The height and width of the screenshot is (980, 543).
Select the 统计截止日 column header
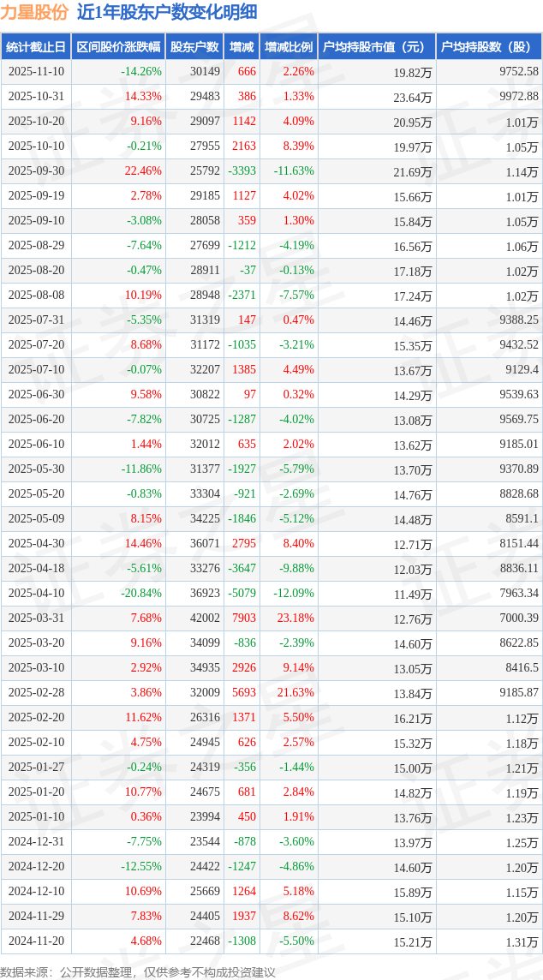click(x=36, y=47)
